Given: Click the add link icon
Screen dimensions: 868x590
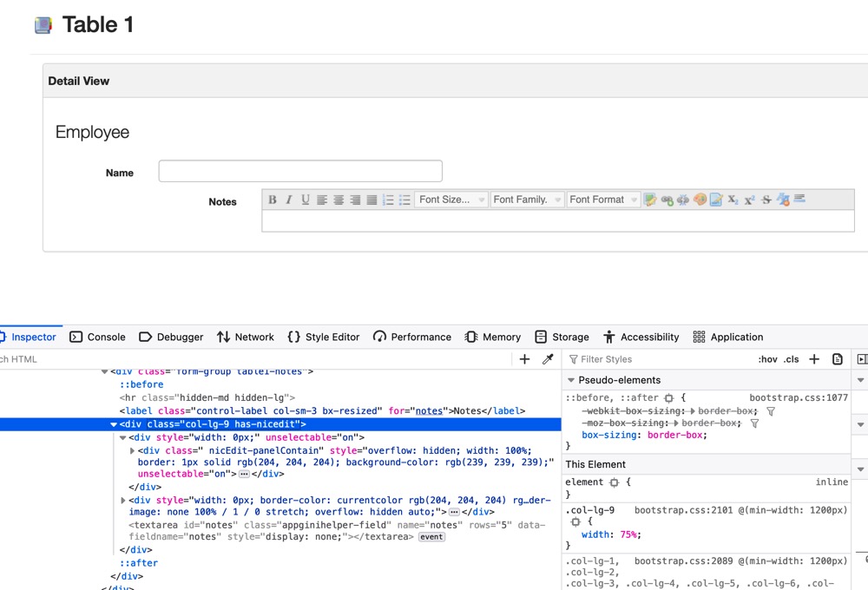Looking at the screenshot, I should [667, 200].
